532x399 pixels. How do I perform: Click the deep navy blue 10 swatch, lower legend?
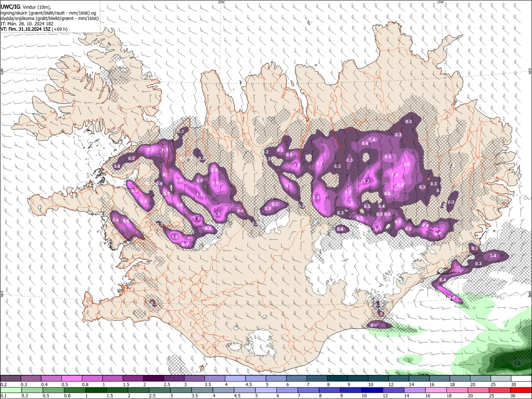pos(372,390)
